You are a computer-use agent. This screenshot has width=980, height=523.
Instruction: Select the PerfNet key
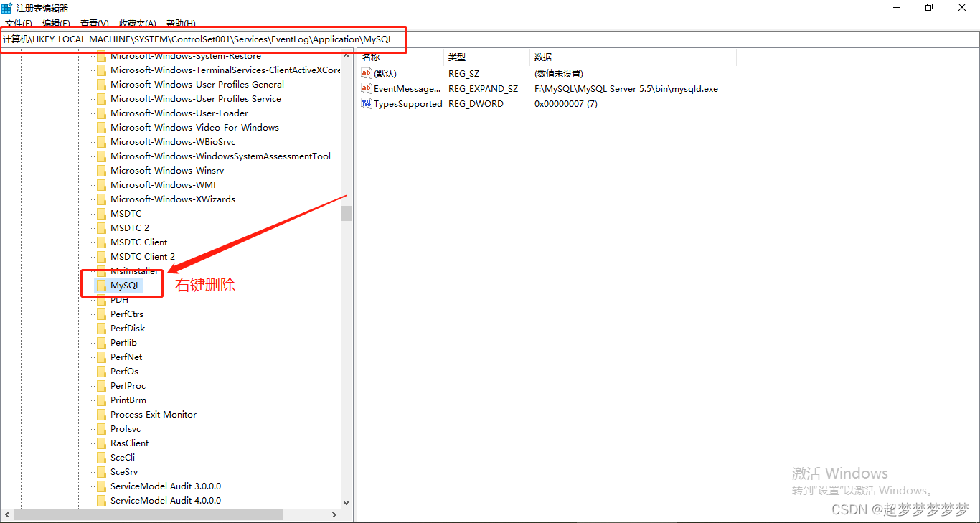(126, 357)
